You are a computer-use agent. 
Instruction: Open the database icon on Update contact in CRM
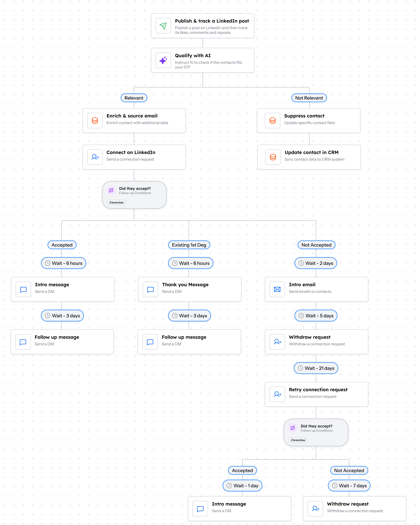point(273,157)
